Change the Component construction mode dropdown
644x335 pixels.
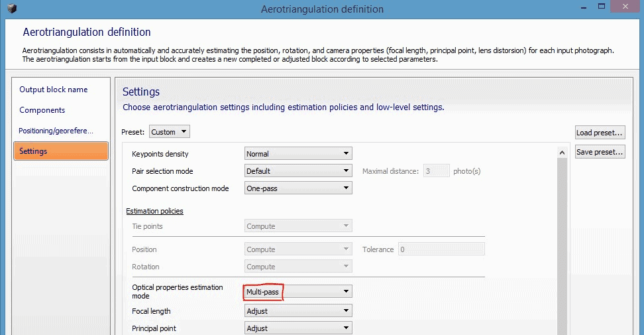(x=298, y=188)
